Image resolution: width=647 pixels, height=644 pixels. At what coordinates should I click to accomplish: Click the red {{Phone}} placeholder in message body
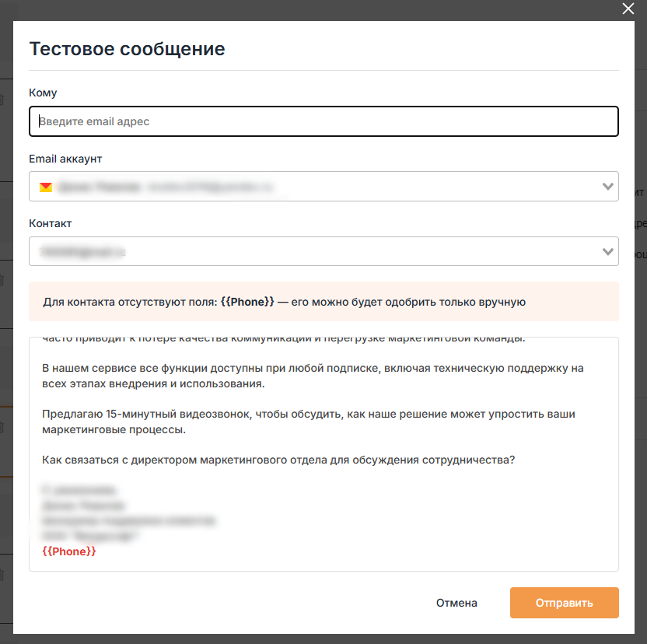point(69,551)
